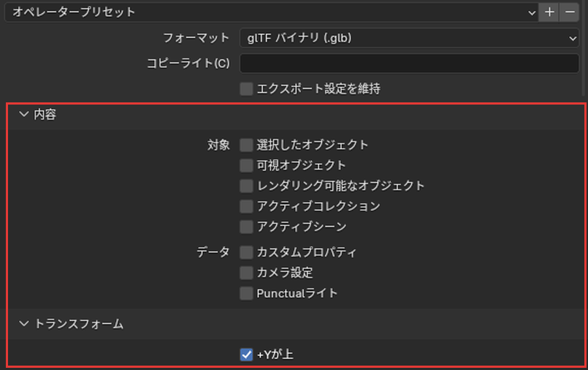This screenshot has width=588, height=370.
Task: Click the 対象 label
Action: click(x=218, y=145)
